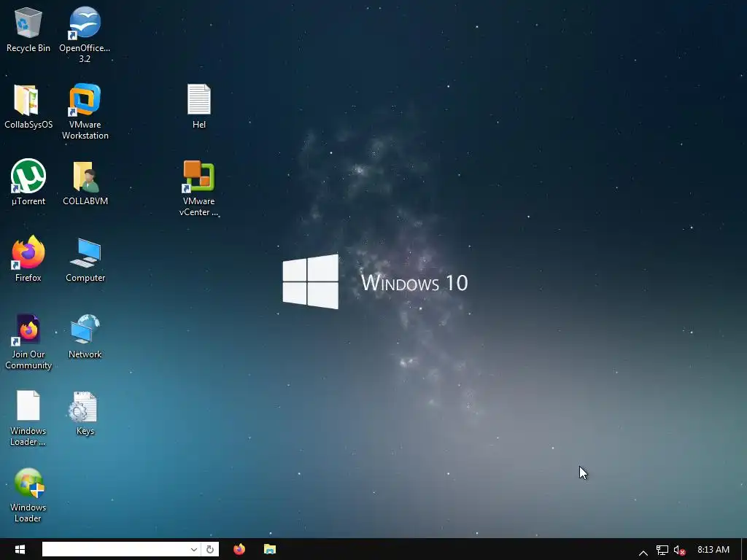Click the Show Desktop strip
The height and width of the screenshot is (560, 747).
pos(743,549)
